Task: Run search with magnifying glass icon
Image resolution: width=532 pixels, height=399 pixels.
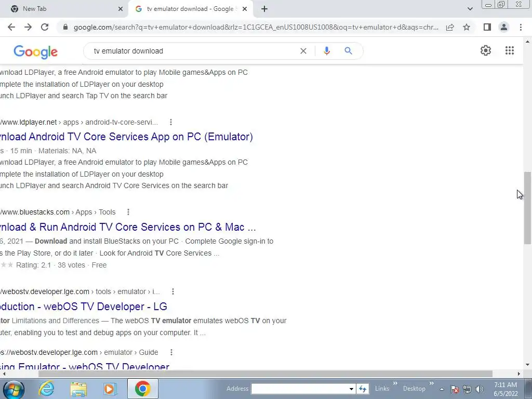Action: [348, 51]
